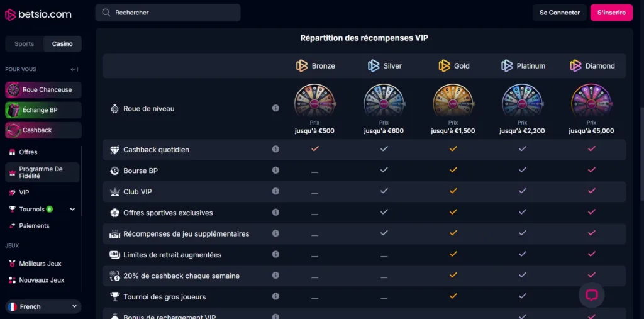The width and height of the screenshot is (644, 319).
Task: Click info icon beside Roue de niveau
Action: click(275, 108)
